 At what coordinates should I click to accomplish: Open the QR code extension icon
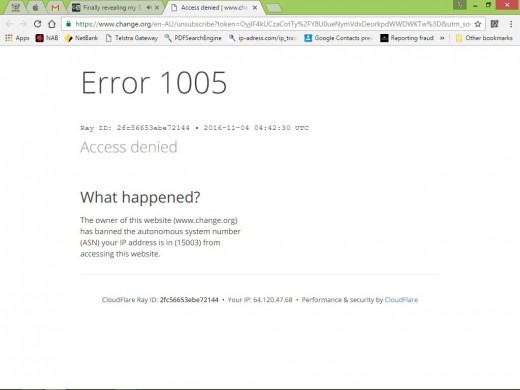click(x=494, y=24)
